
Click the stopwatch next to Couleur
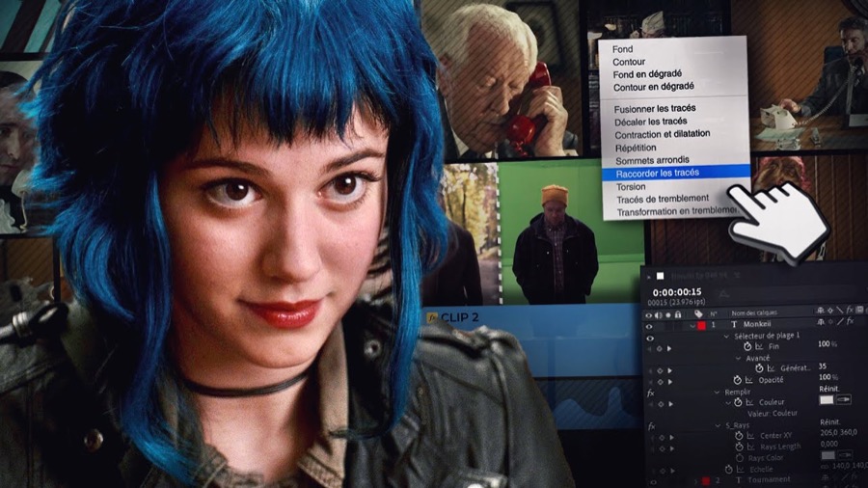738,402
